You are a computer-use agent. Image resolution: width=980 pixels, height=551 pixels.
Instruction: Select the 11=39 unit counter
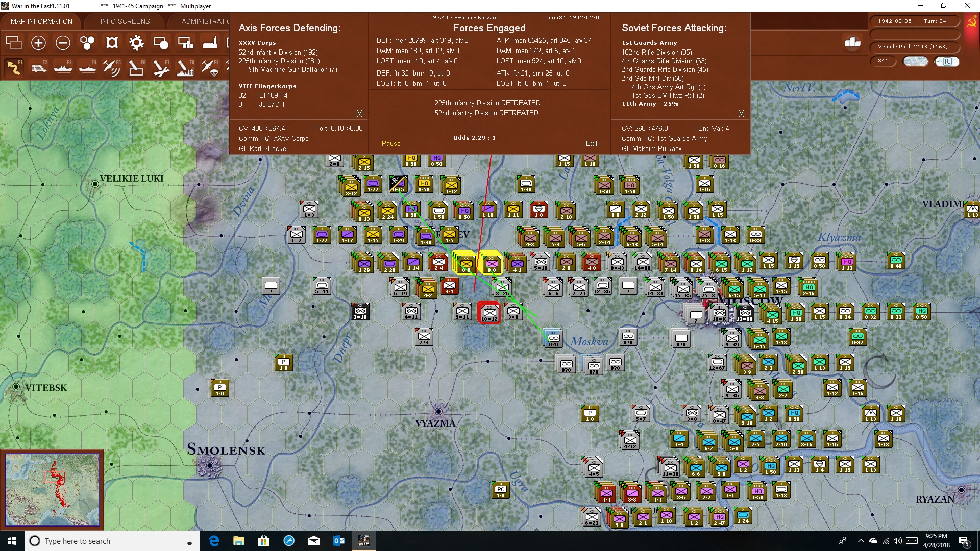point(670,467)
